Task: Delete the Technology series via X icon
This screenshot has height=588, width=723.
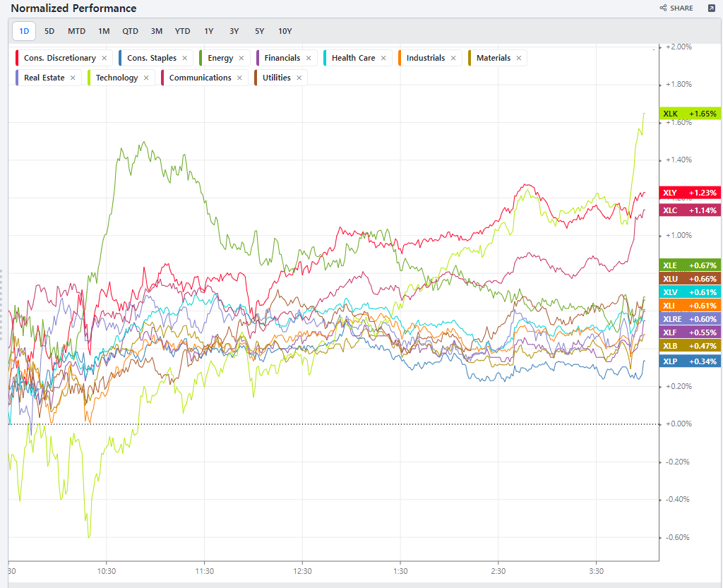Action: coord(146,78)
